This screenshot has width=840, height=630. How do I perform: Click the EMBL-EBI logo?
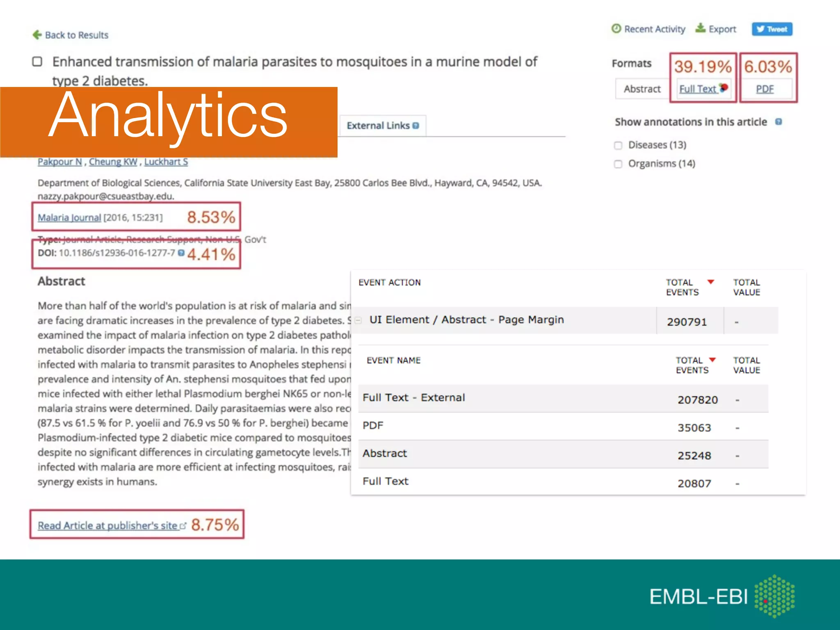722,596
